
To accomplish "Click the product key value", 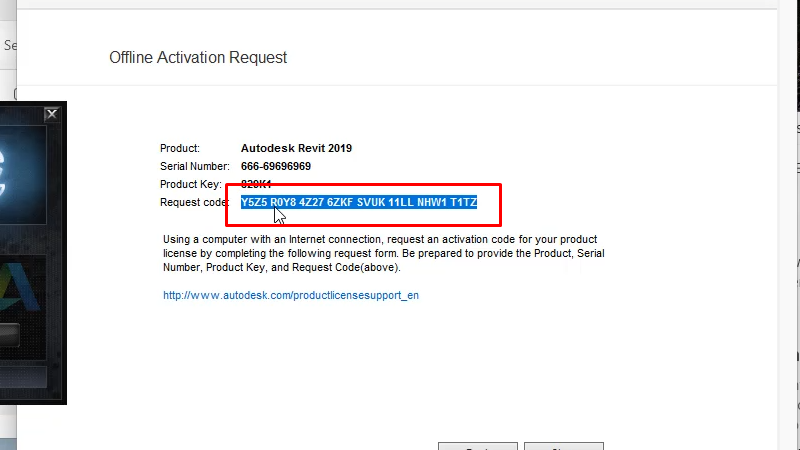I will click(256, 184).
